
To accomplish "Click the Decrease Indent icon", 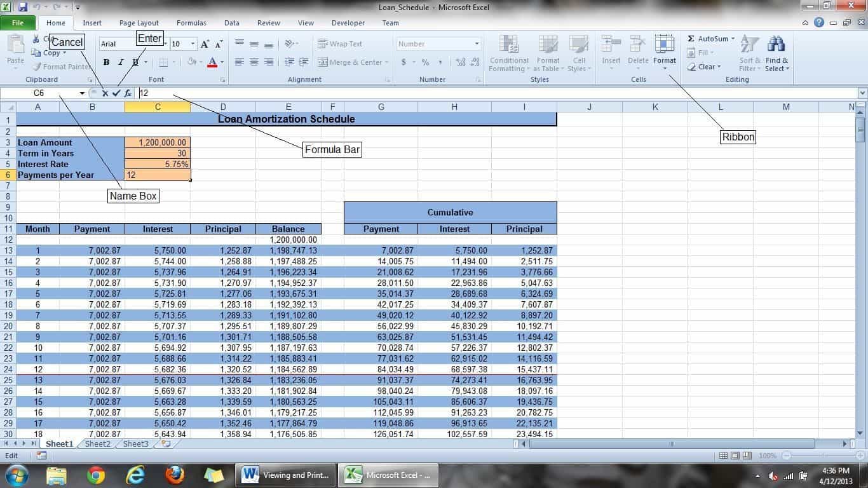I will point(289,62).
